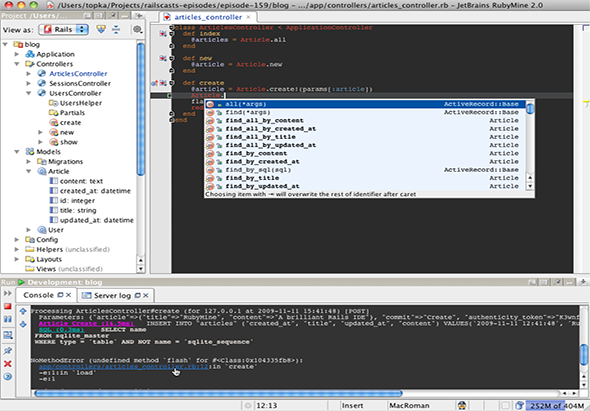Expand the ArticlesController node
Screen dimensions: 590x411
[x=29, y=74]
